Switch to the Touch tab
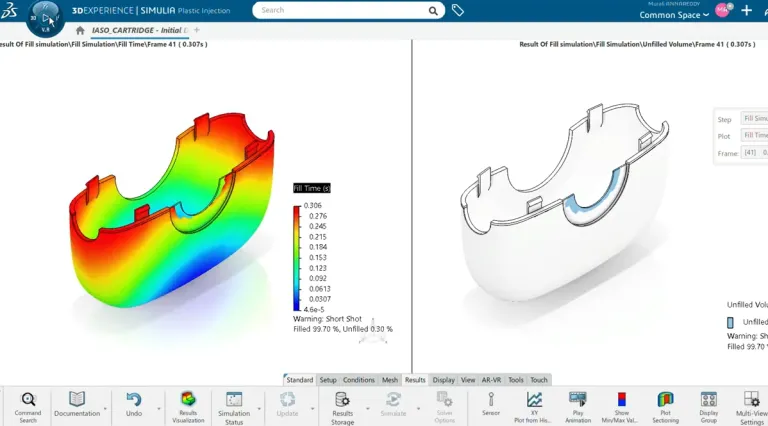768x426 pixels. (x=539, y=380)
